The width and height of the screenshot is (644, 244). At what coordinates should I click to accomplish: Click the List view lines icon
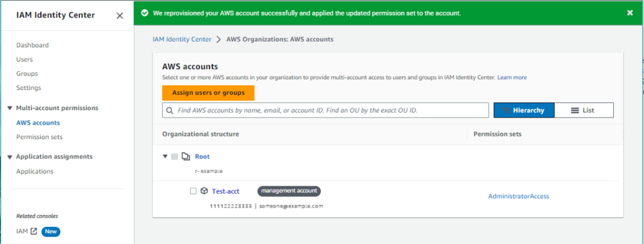tap(575, 111)
